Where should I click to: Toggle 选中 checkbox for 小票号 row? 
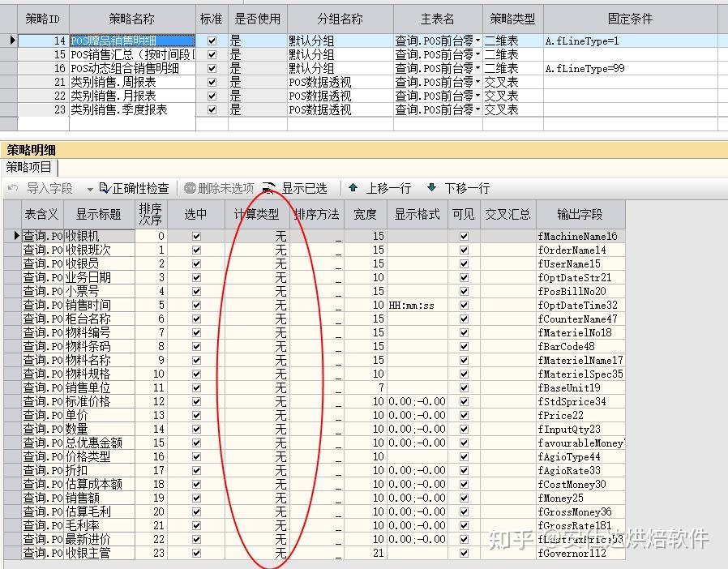196,292
